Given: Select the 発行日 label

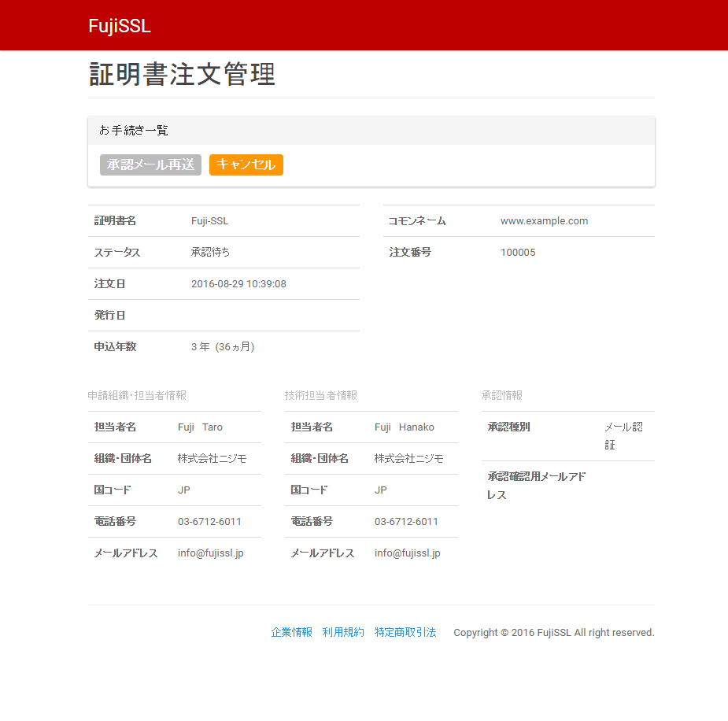Looking at the screenshot, I should click(109, 315).
